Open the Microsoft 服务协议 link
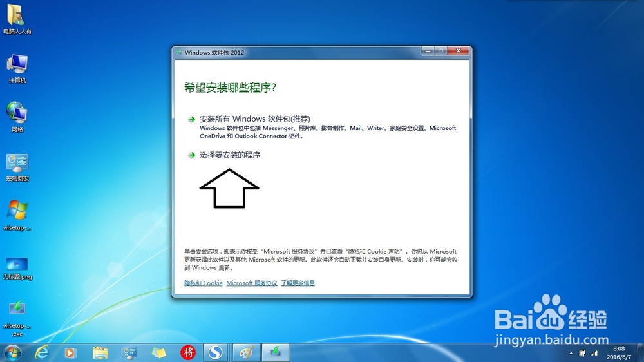 point(252,283)
